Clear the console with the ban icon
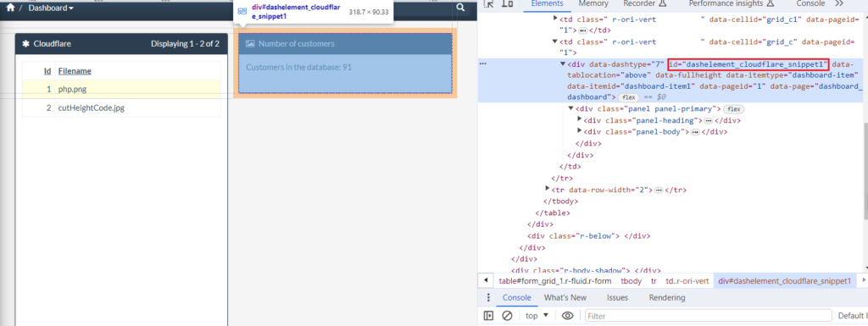The image size is (868, 326). (507, 316)
